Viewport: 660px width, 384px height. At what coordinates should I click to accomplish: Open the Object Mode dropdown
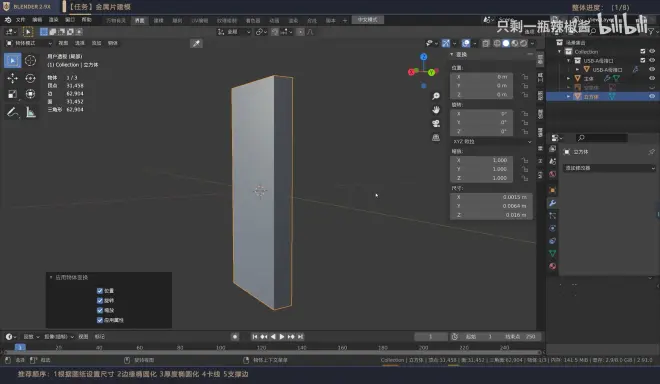(29, 43)
